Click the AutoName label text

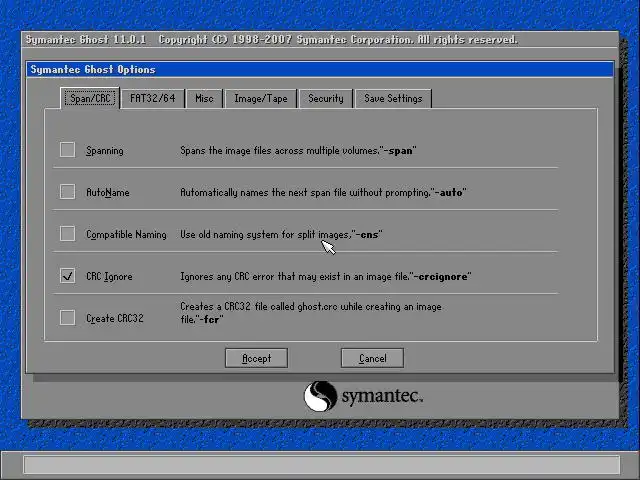tap(108, 192)
